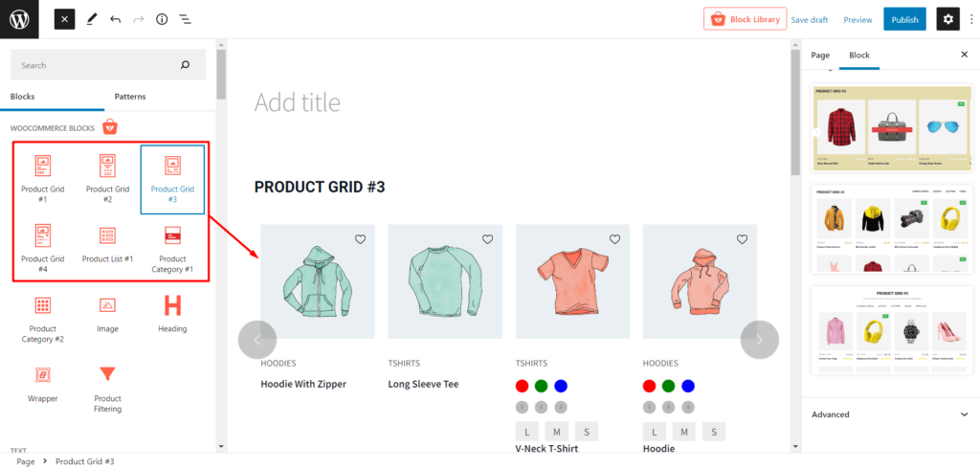Click the Publish button
This screenshot has height=468, width=980.
click(904, 19)
